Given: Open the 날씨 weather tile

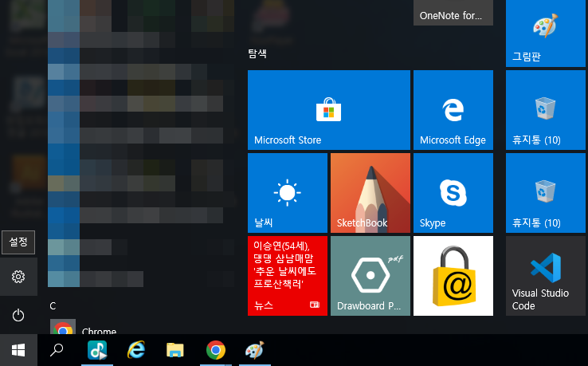Looking at the screenshot, I should 288,193.
